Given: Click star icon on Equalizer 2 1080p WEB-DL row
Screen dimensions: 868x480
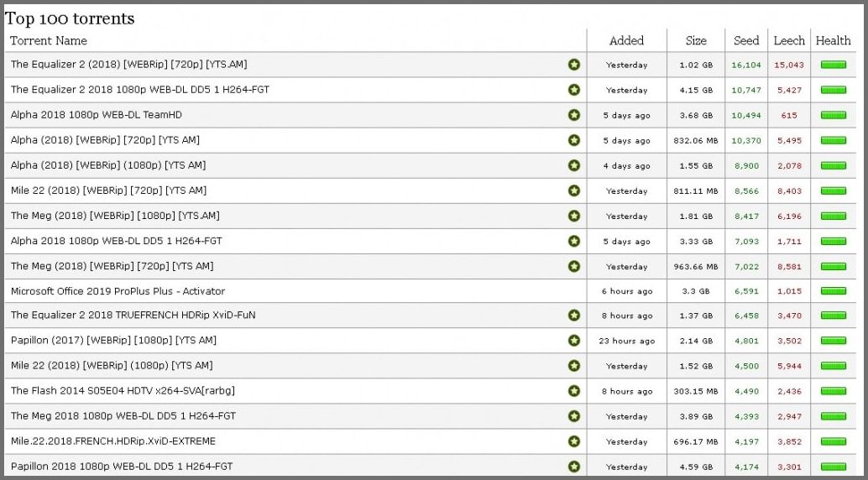Looking at the screenshot, I should (574, 90).
